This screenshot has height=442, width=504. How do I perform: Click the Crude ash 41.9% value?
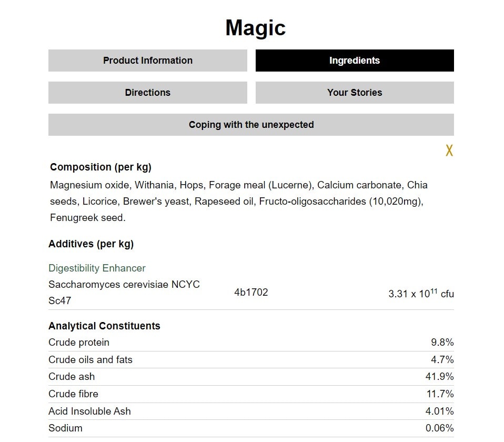click(x=439, y=377)
